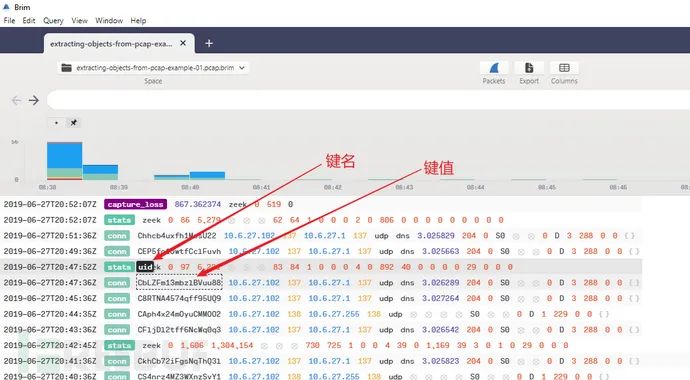This screenshot has height=380, width=690.
Task: Open the Query menu
Action: 53,21
